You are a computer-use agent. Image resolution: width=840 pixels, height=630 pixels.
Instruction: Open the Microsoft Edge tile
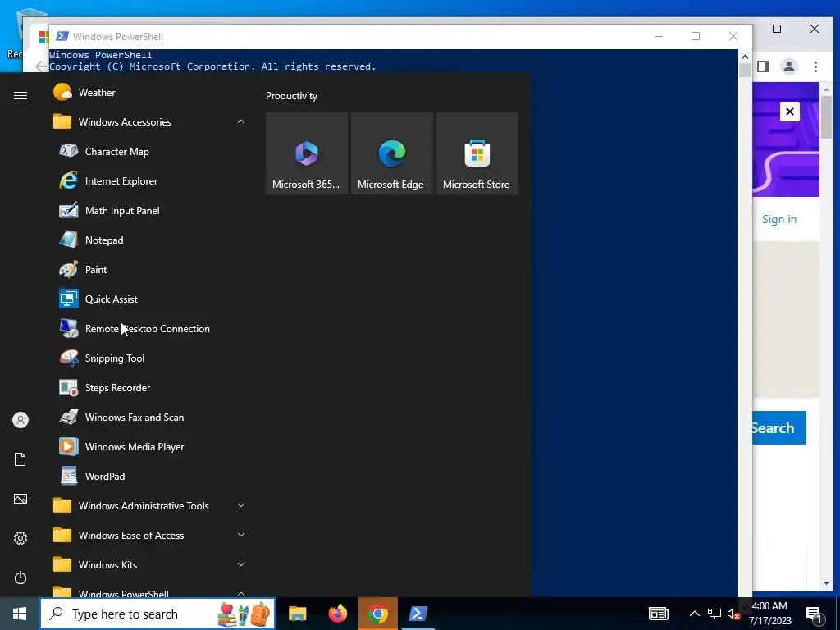pos(391,153)
